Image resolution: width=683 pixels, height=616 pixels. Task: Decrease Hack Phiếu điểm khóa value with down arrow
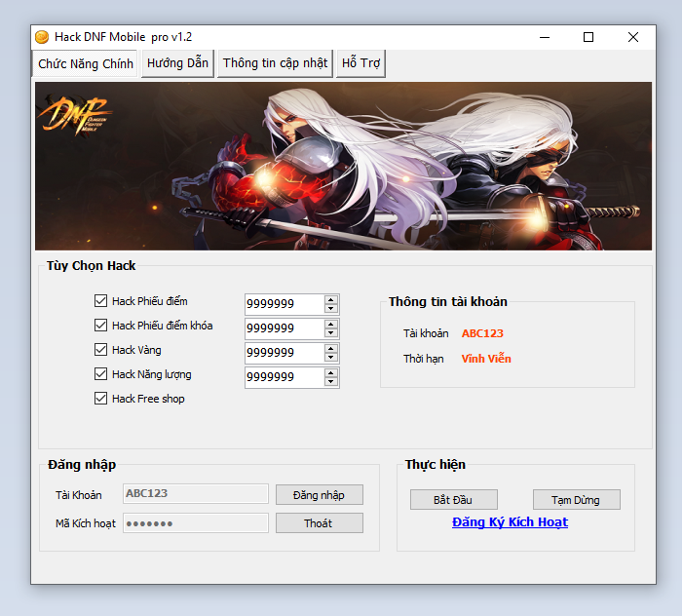pyautogui.click(x=331, y=333)
